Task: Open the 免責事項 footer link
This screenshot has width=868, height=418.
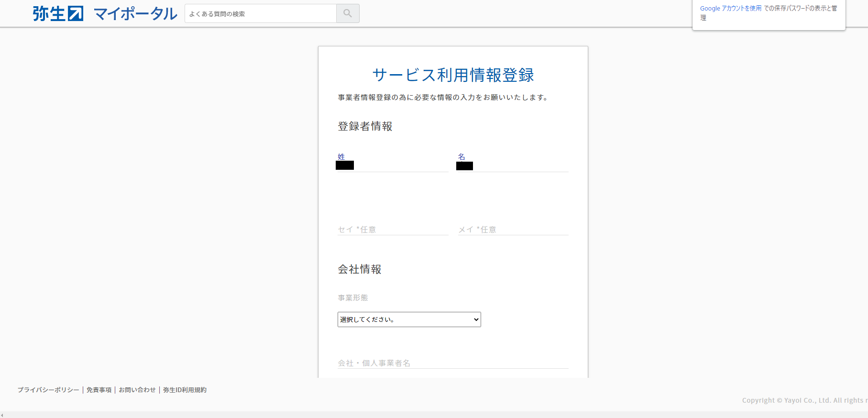Action: point(99,390)
